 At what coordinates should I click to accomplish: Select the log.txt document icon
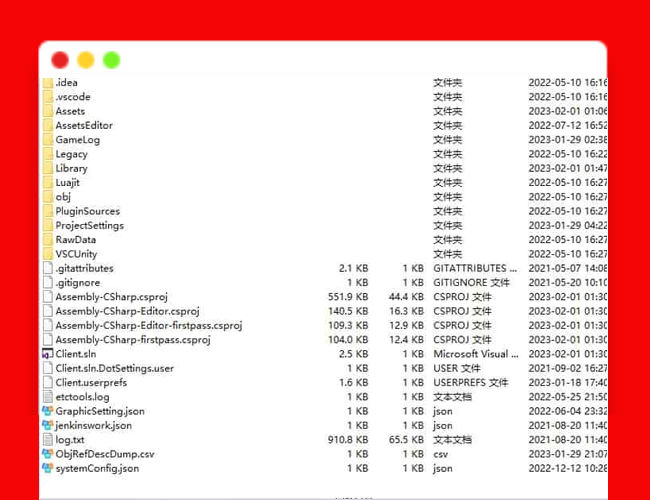(47, 440)
